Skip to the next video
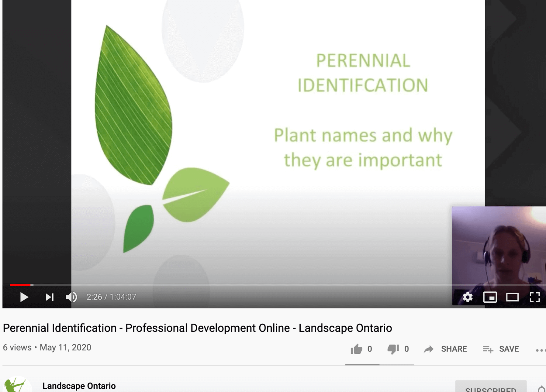The width and height of the screenshot is (546, 392). click(x=49, y=297)
